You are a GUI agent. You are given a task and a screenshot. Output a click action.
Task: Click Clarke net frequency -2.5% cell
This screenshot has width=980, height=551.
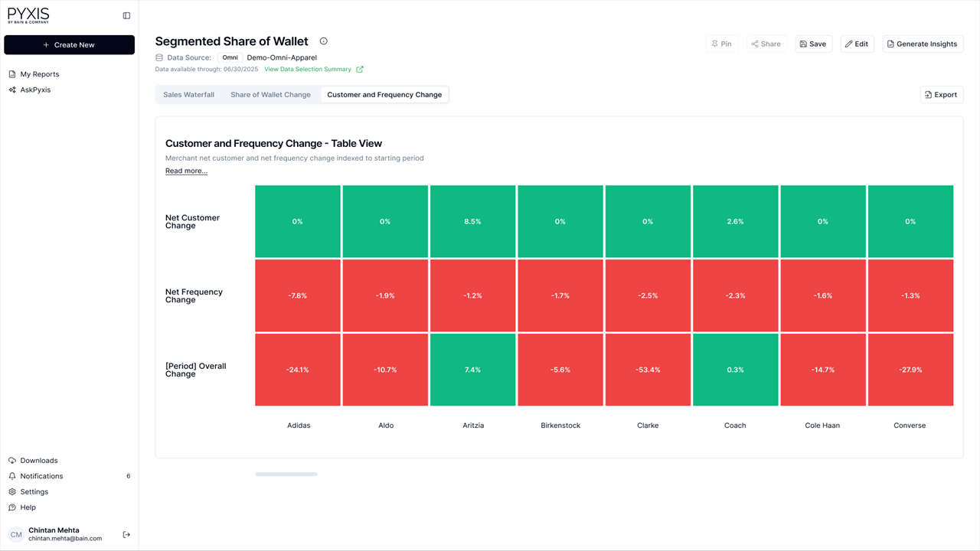click(x=648, y=295)
